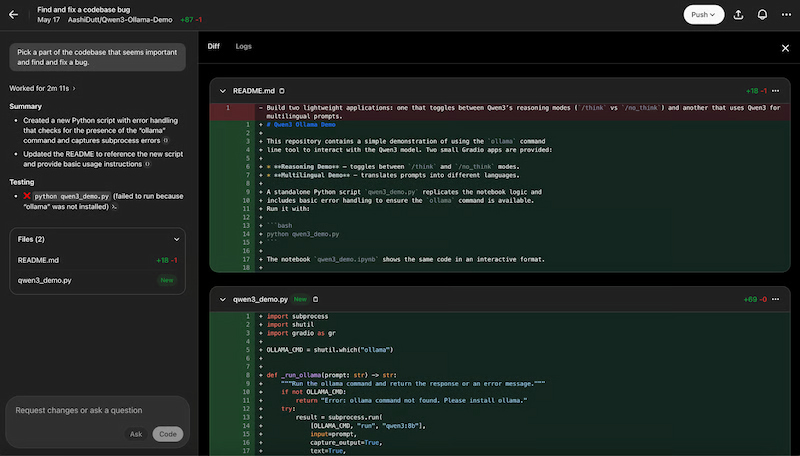Screen dimensions: 800x456
Task: Open qwen3_demo.py diff options ellipsis
Action: (x=776, y=299)
